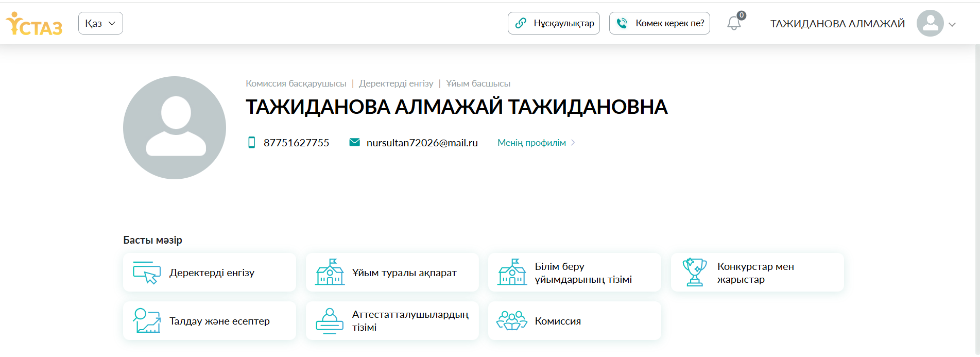Click the data entry cursor icon

(147, 273)
